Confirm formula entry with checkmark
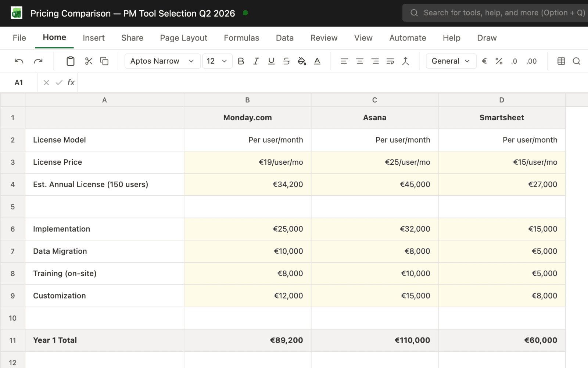 pos(59,83)
